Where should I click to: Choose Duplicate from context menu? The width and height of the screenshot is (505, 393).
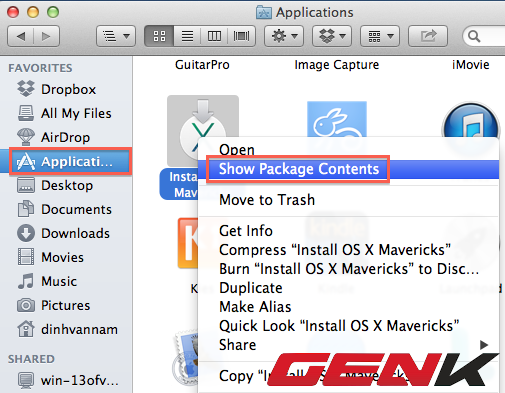(348, 288)
